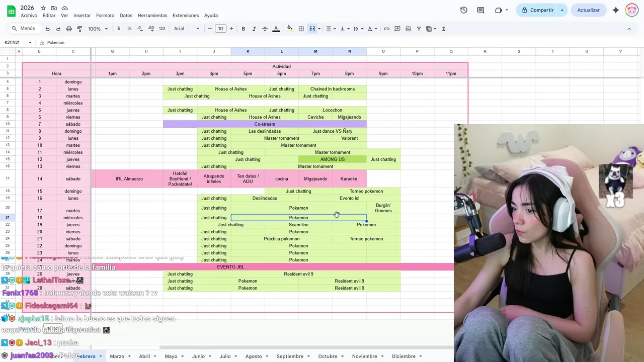Open the Extensiones menu
The height and width of the screenshot is (362, 644).
tap(186, 16)
